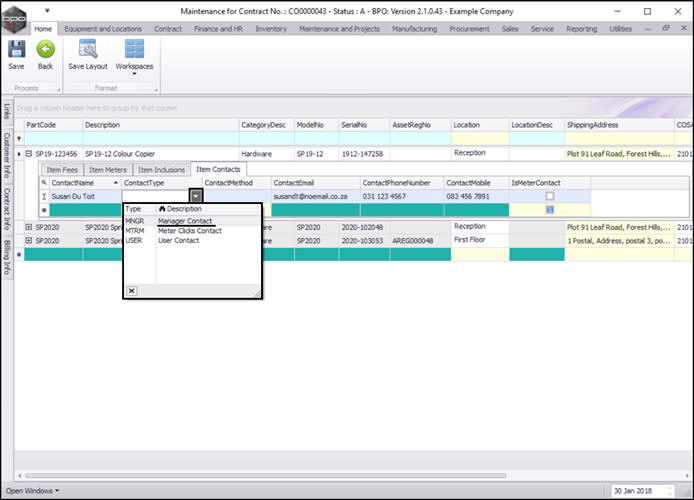
Task: Click the Save Layout icon
Action: 88,49
